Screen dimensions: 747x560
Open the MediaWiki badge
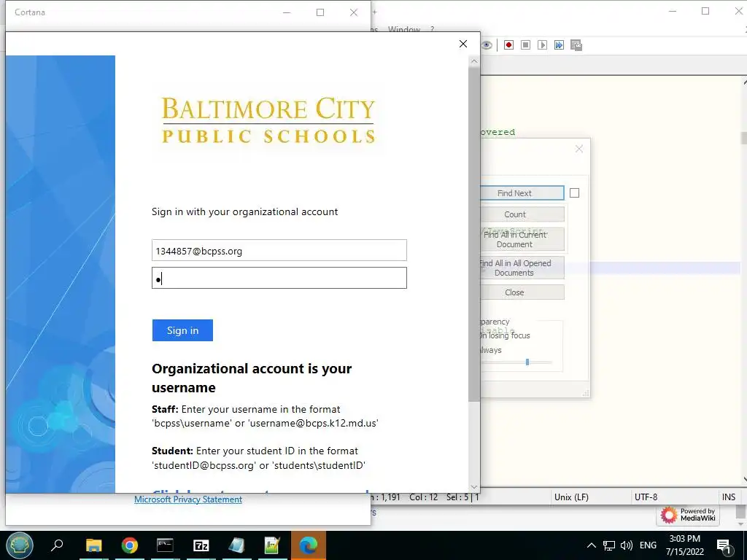(689, 515)
